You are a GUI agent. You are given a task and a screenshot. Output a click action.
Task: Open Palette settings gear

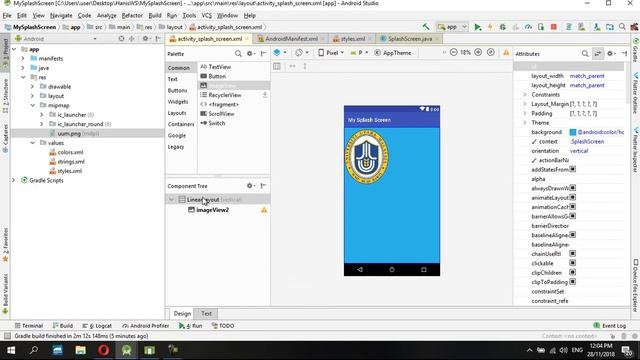pos(250,53)
